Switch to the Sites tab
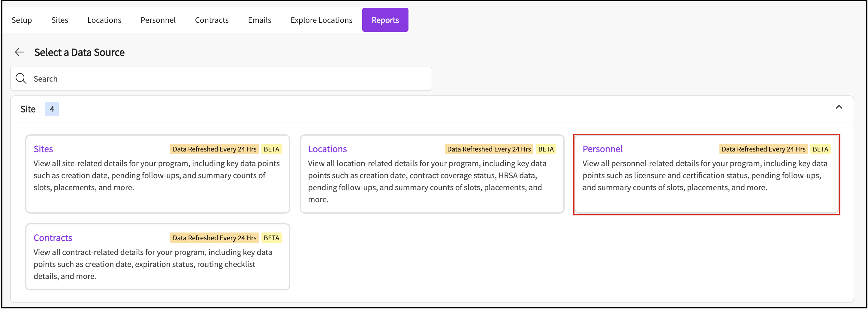Image resolution: width=868 pixels, height=309 pixels. 60,20
